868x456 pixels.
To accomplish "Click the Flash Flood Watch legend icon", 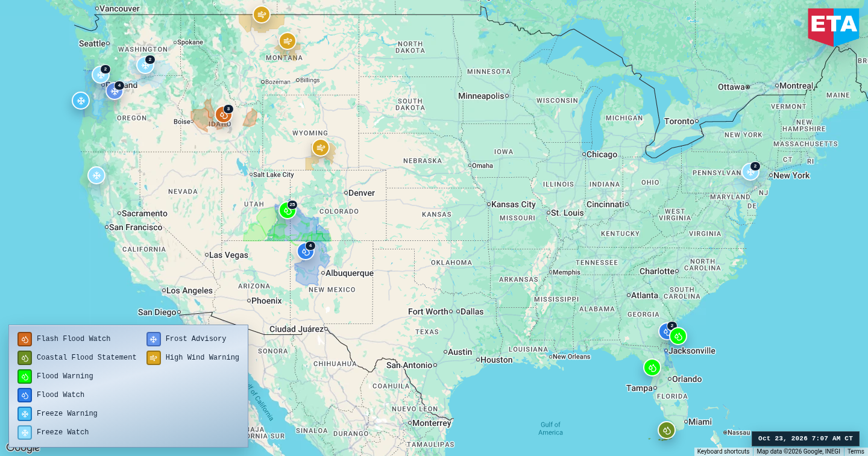I will (x=25, y=339).
